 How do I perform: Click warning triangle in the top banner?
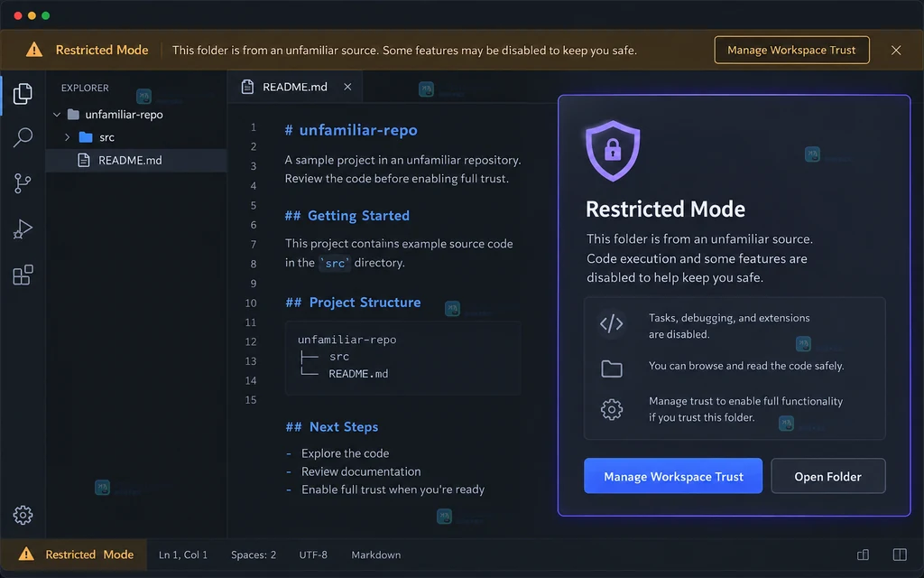[x=34, y=50]
